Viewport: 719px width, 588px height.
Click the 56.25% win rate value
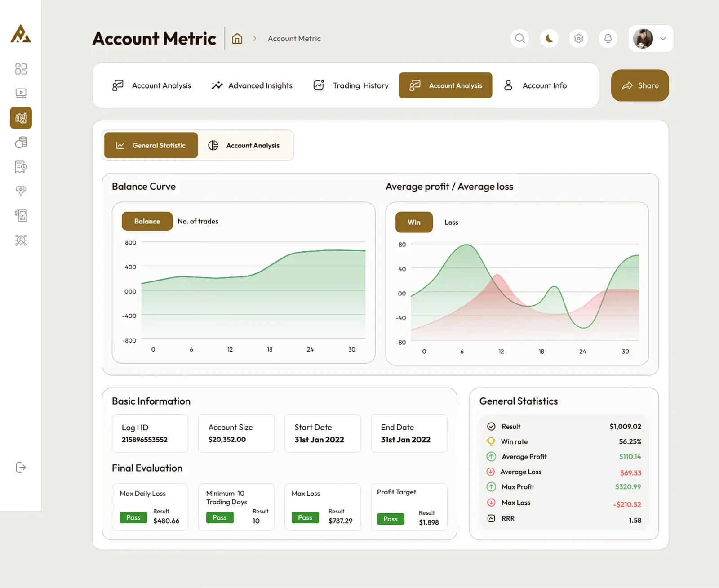(x=630, y=441)
